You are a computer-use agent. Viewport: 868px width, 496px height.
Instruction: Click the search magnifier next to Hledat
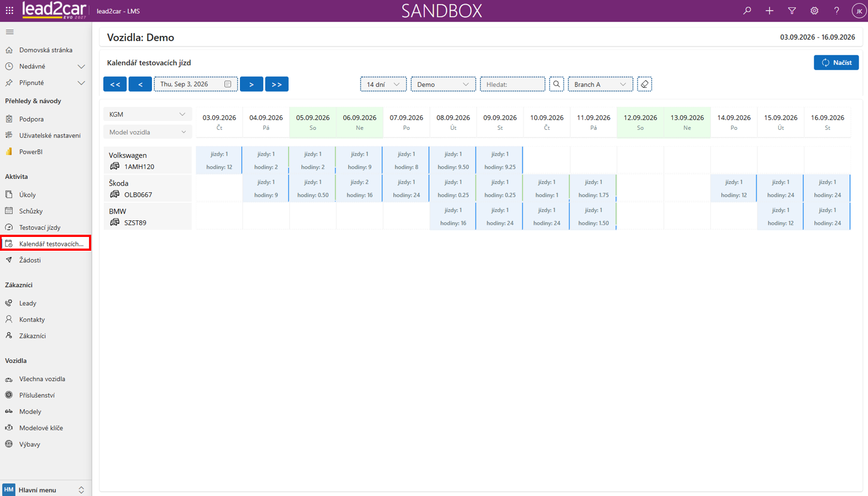[557, 84]
